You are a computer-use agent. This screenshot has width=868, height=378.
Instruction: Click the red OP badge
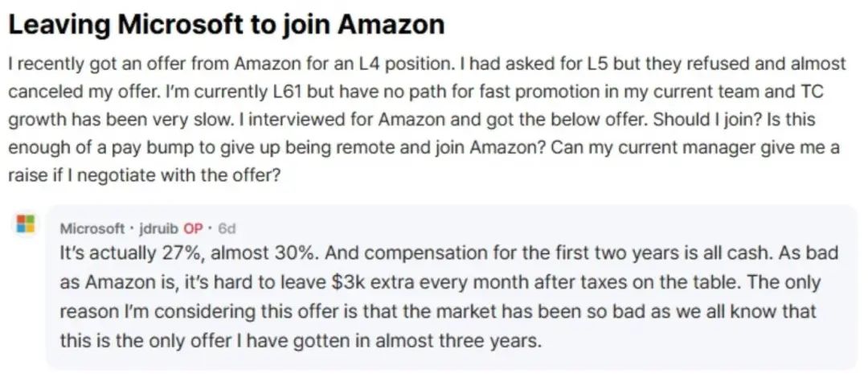193,228
